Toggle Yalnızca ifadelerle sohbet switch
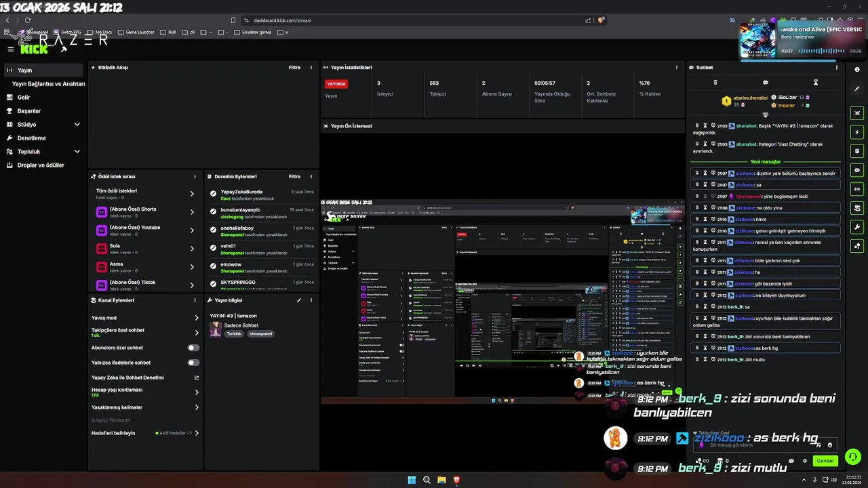 click(x=193, y=363)
